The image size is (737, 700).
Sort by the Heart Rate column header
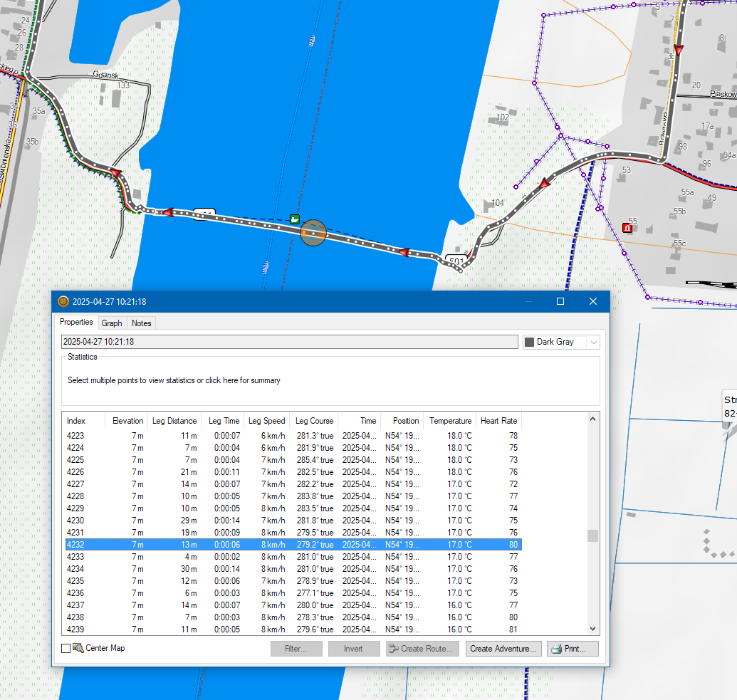(498, 421)
